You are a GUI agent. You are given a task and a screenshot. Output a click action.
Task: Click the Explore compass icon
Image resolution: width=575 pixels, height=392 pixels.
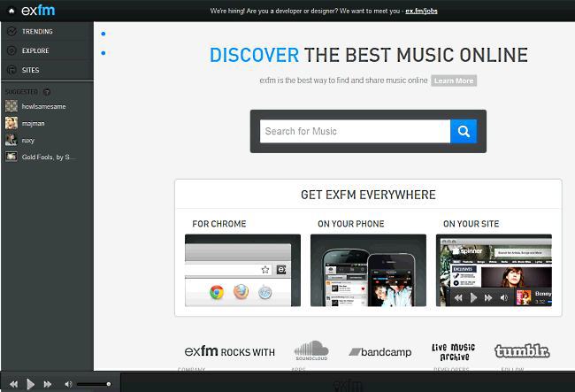coord(11,50)
